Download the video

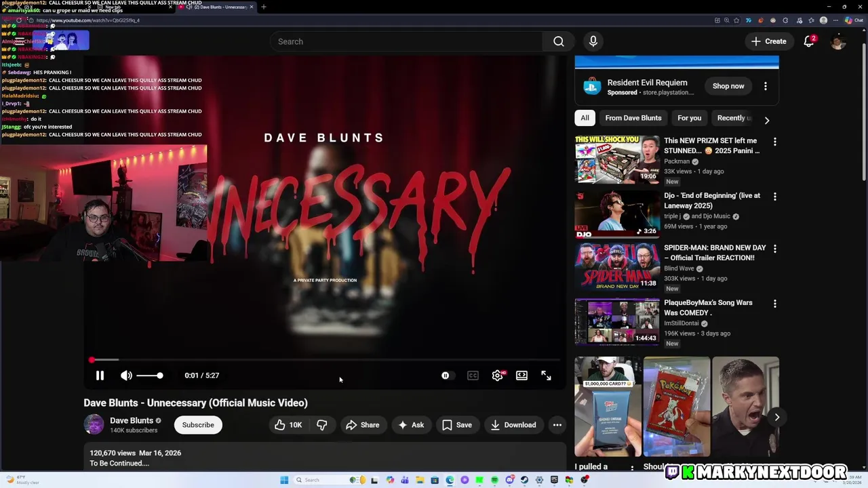tap(513, 425)
